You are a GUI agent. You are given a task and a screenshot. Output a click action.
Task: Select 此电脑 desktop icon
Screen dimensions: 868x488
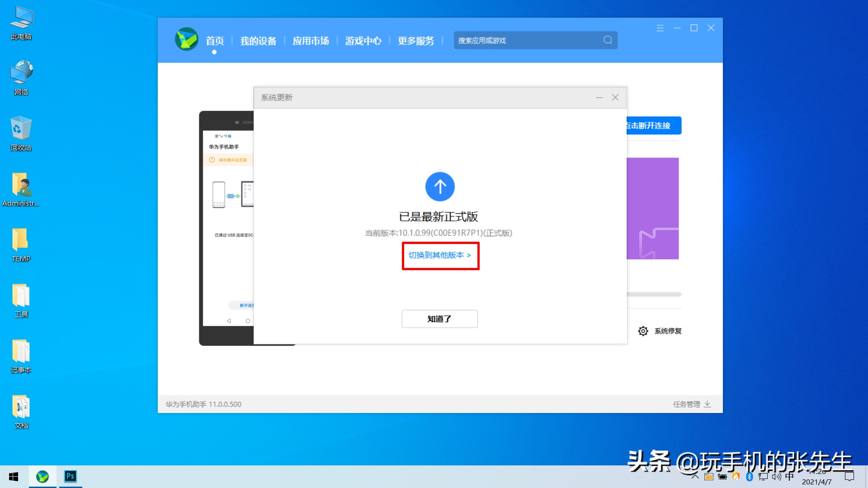[x=21, y=23]
